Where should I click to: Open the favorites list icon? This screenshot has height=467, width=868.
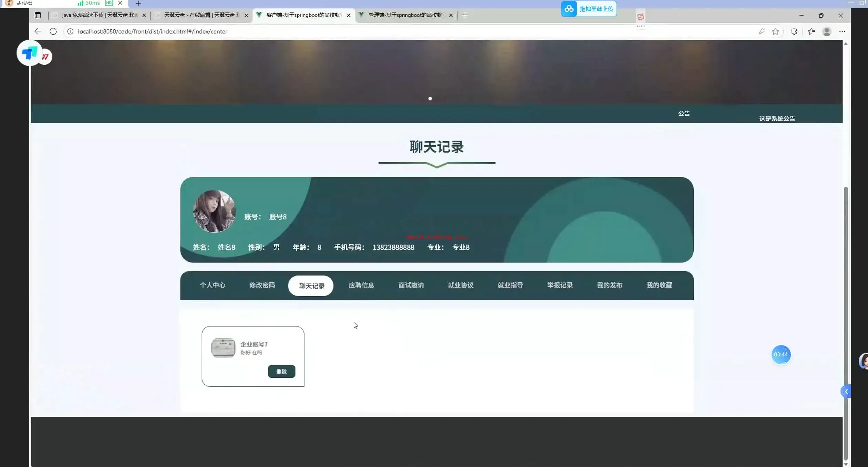tap(811, 31)
